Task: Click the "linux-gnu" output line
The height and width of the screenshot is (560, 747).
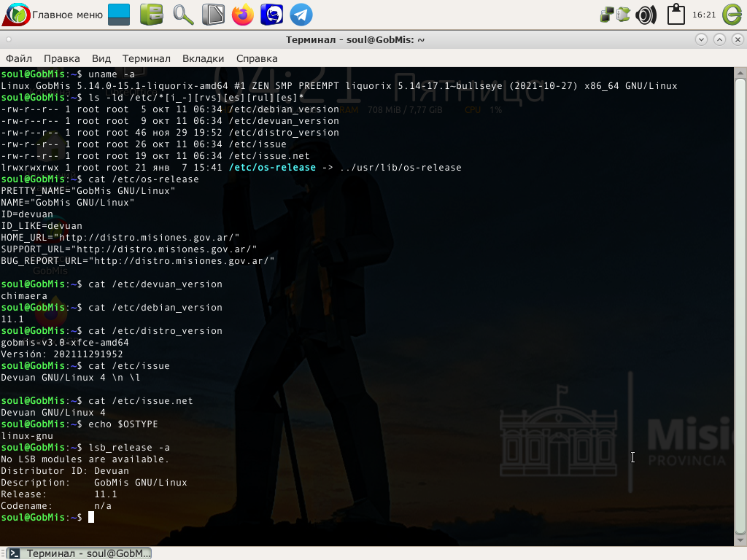Action: point(27,436)
